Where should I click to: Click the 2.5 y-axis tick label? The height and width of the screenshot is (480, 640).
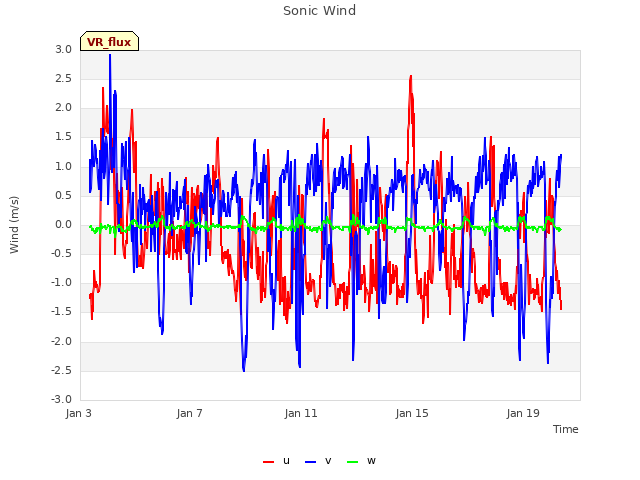click(63, 78)
